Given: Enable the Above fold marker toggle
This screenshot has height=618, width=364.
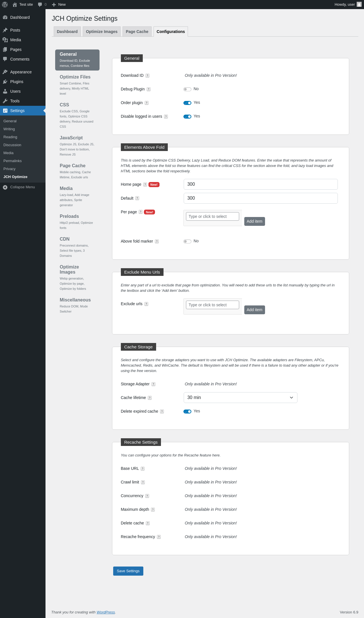Looking at the screenshot, I should (x=187, y=241).
